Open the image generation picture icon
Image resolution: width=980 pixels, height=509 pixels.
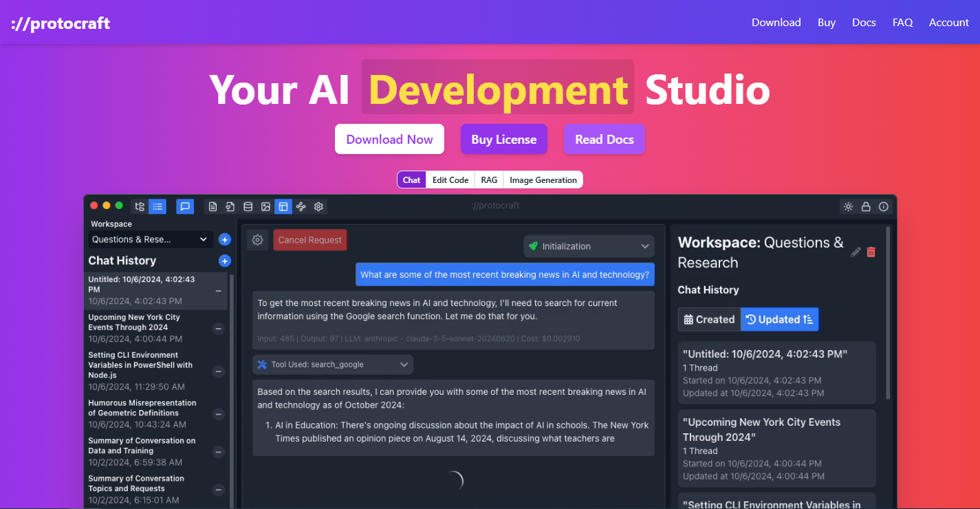[x=265, y=206]
